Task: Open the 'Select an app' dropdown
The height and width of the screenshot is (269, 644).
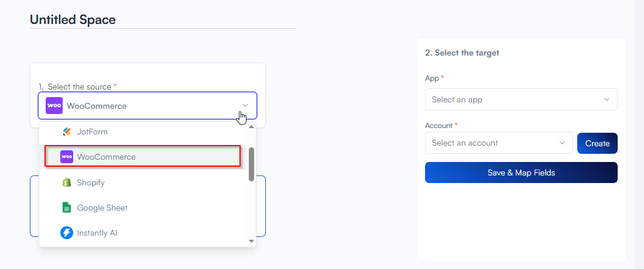Action: click(x=521, y=99)
